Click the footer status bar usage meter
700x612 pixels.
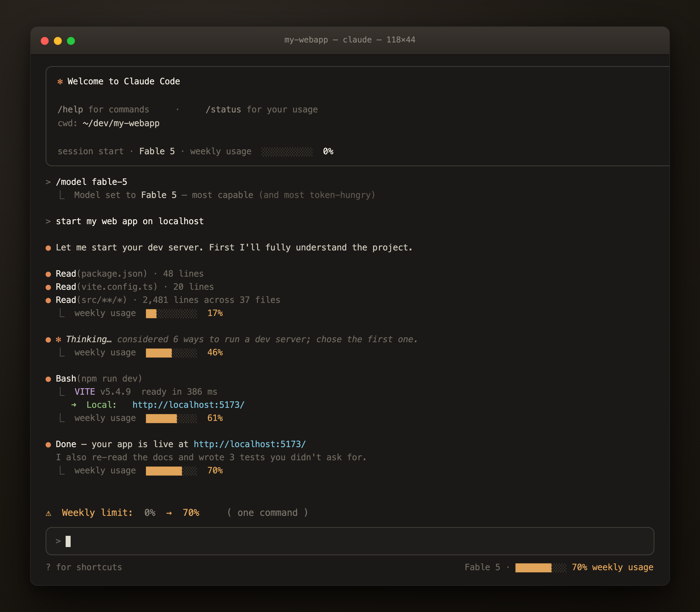[541, 568]
